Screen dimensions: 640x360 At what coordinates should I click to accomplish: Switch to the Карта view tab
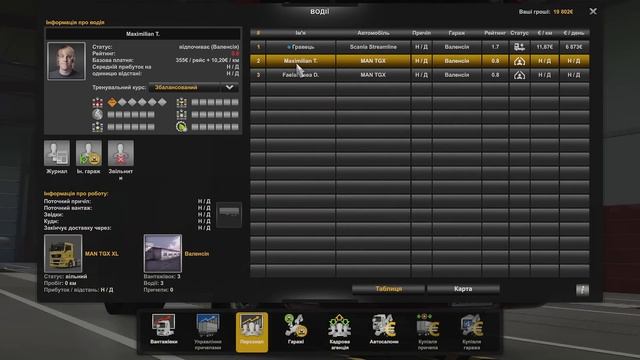[x=463, y=289]
